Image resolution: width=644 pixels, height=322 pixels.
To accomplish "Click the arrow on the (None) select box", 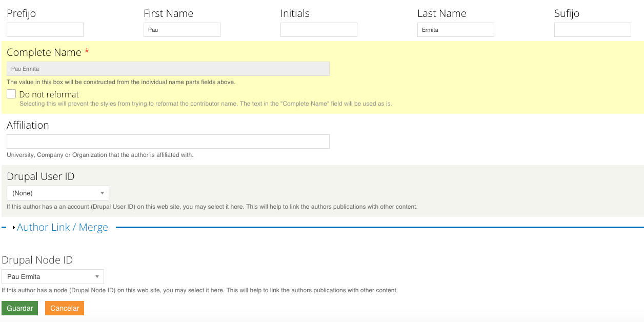I will click(102, 193).
